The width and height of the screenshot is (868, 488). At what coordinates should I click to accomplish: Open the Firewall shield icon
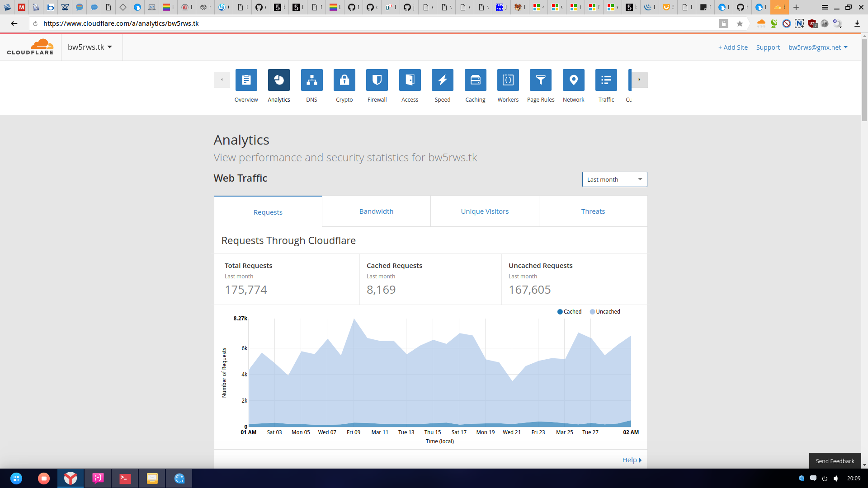click(x=377, y=80)
